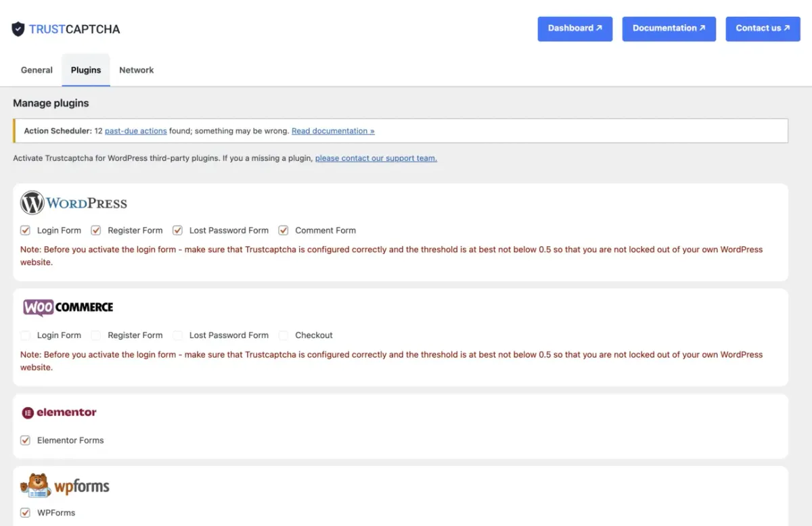This screenshot has height=526, width=812.
Task: Uncheck WordPress Login Form checkbox
Action: click(x=26, y=230)
